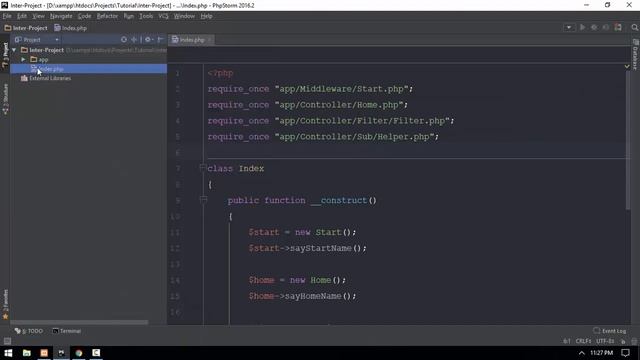Click the Project panel horizontal scrollbar

click(x=79, y=322)
